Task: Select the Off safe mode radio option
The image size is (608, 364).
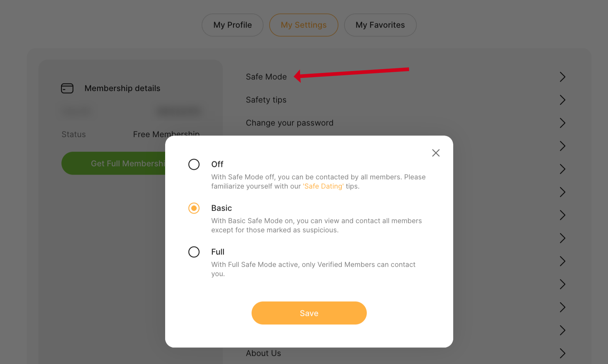Action: point(194,164)
